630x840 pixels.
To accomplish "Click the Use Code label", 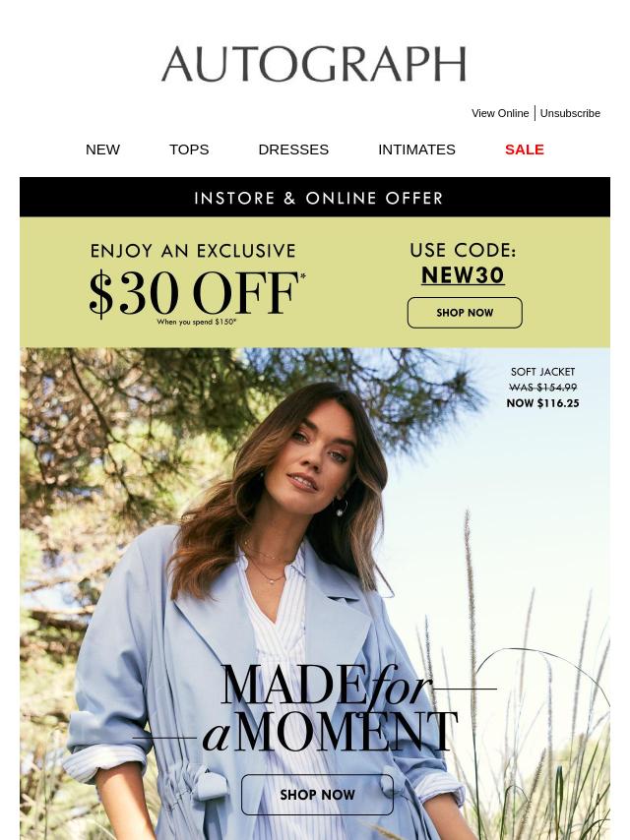I will point(463,250).
